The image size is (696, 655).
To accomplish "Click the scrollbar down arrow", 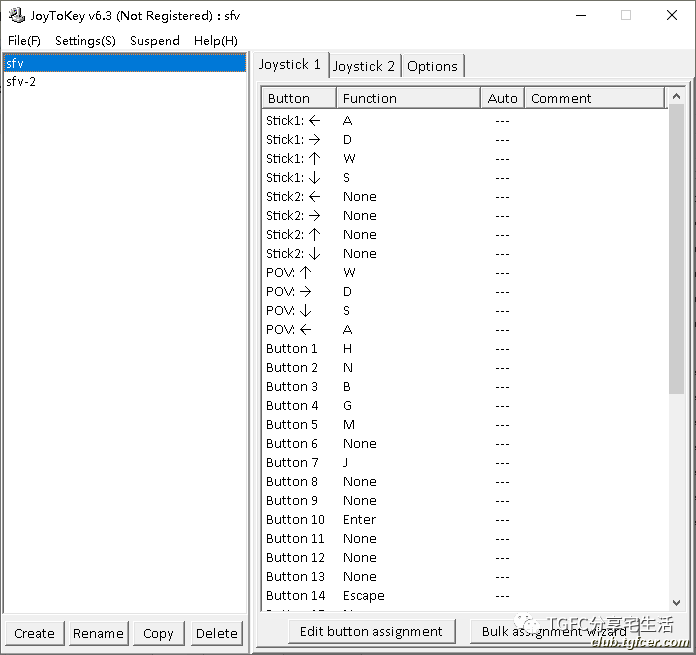I will 676,603.
